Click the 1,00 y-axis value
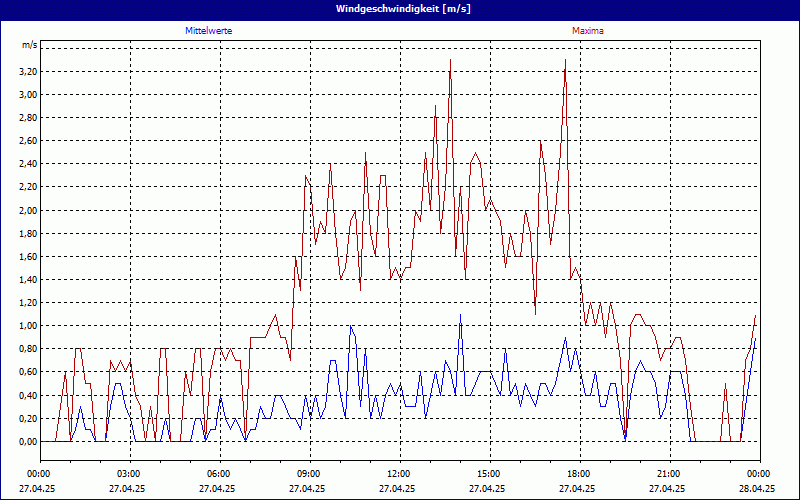This screenshot has width=800, height=500. tap(29, 326)
